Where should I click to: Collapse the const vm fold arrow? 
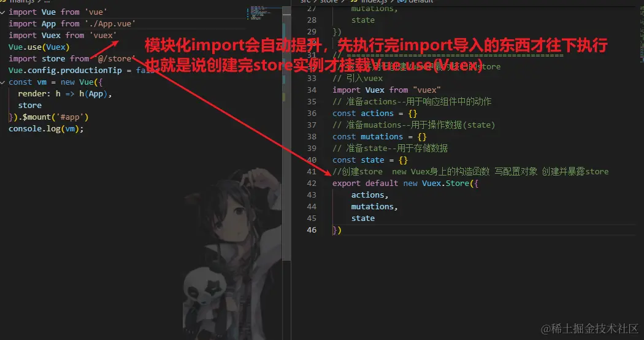point(2,82)
